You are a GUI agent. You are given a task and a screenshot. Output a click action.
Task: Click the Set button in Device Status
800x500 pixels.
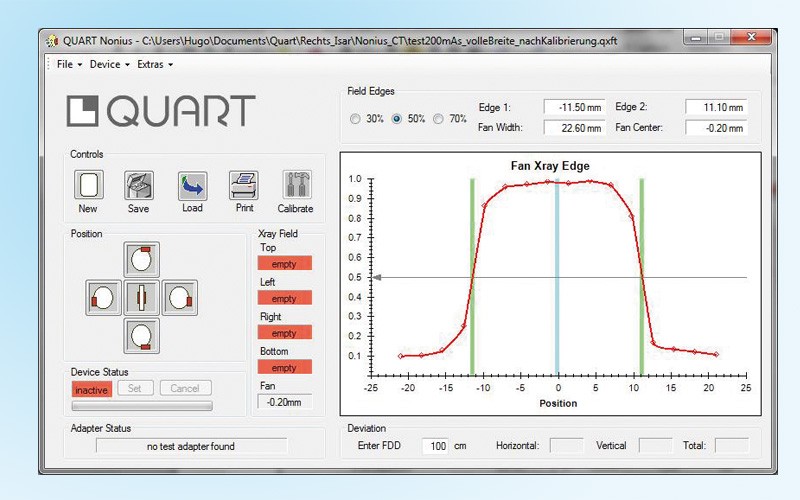tap(135, 388)
